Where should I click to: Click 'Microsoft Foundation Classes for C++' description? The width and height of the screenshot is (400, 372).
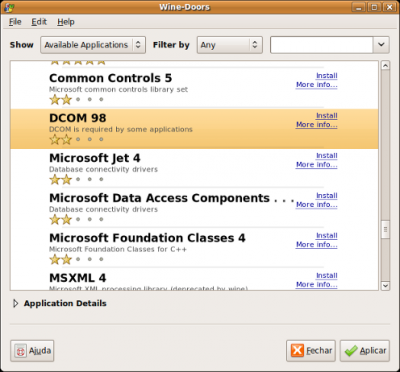click(x=118, y=249)
